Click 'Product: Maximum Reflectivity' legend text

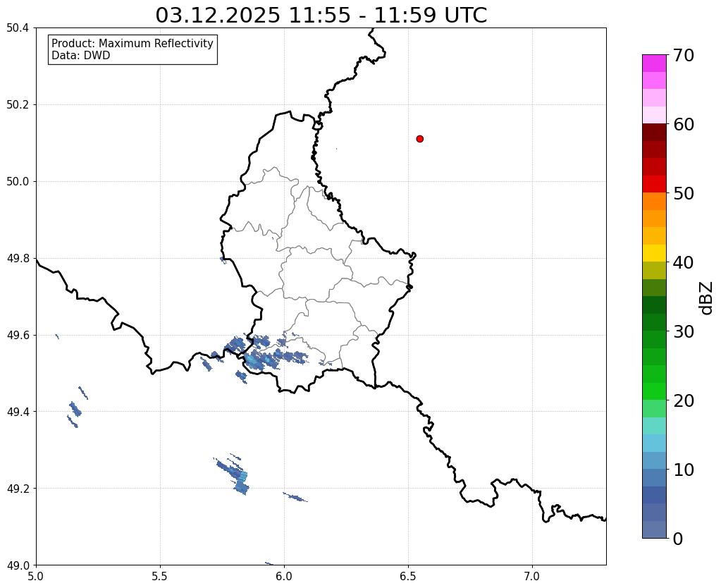[x=133, y=43]
